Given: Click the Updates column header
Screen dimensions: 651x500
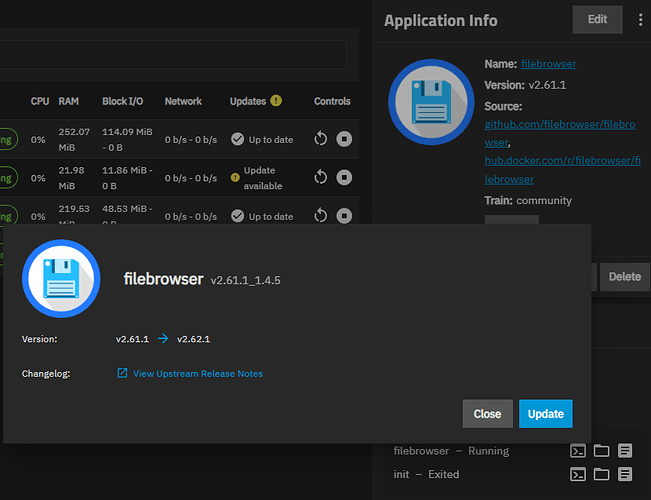Looking at the screenshot, I should pyautogui.click(x=248, y=101).
